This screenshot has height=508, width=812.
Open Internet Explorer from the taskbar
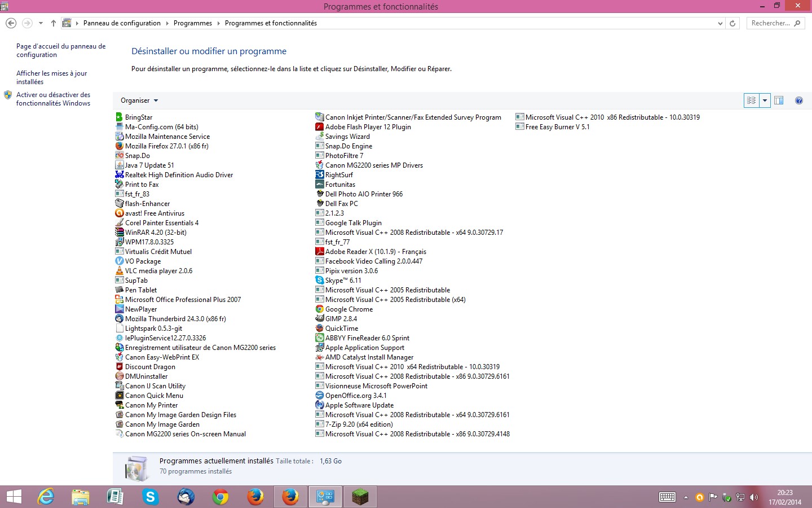pyautogui.click(x=46, y=497)
